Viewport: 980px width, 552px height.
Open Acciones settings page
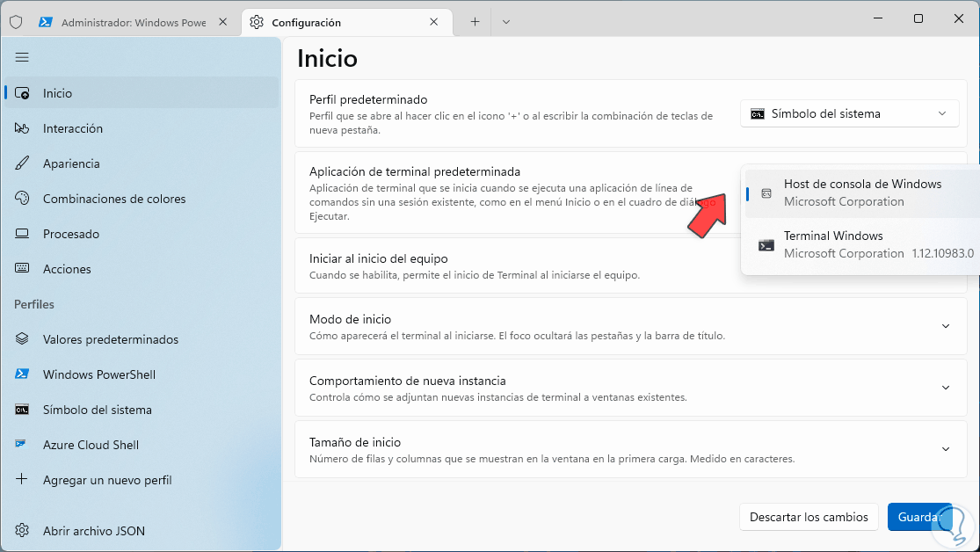142,269
